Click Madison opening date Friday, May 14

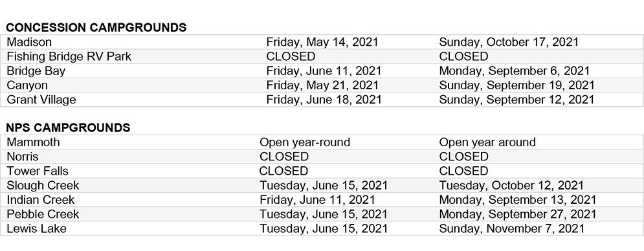coord(322,42)
